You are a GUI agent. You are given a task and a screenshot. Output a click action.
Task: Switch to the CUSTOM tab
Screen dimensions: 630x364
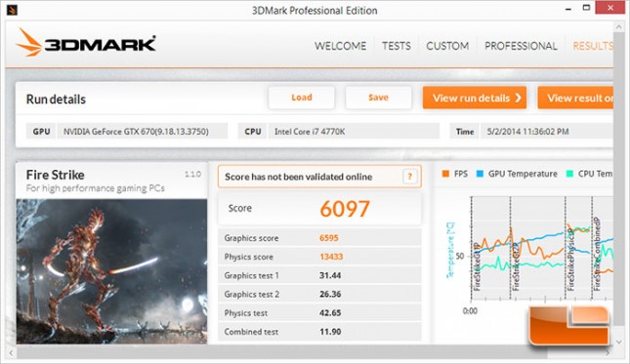pyautogui.click(x=447, y=46)
